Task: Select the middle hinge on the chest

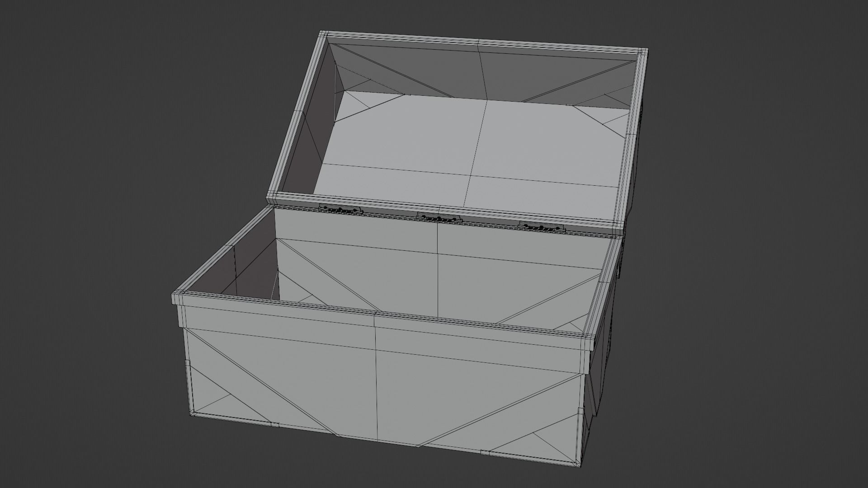Action: click(x=440, y=218)
